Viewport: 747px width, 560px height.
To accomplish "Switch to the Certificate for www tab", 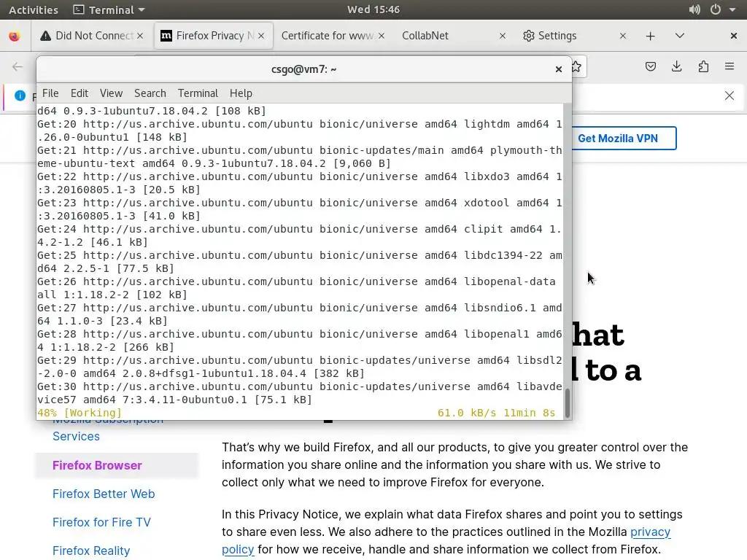I will (333, 36).
